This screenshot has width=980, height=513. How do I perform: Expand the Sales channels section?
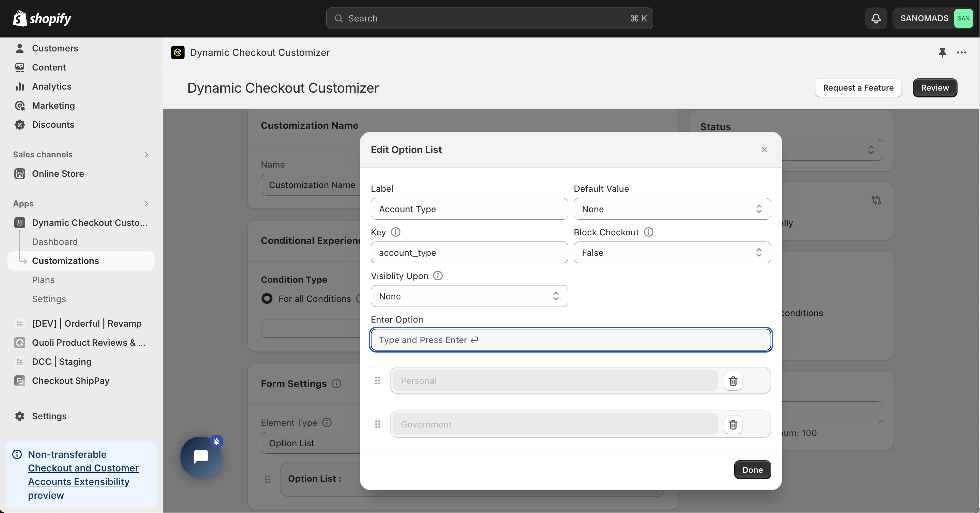point(146,155)
